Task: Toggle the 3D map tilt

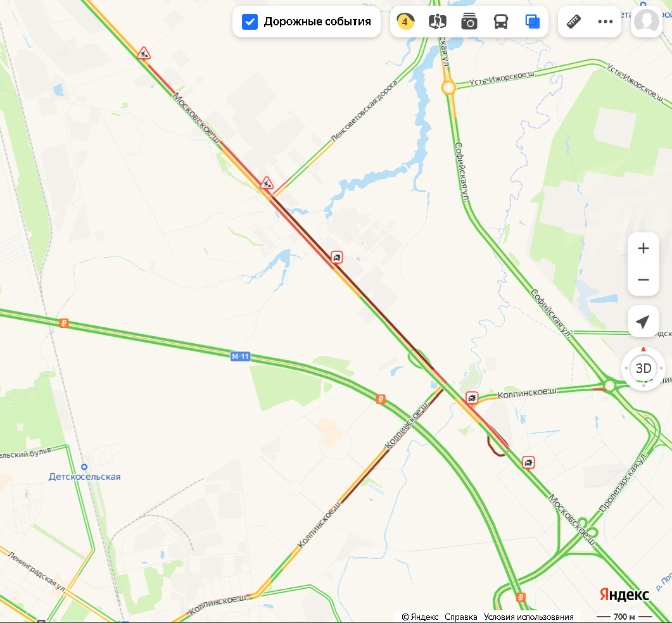Action: [x=643, y=368]
